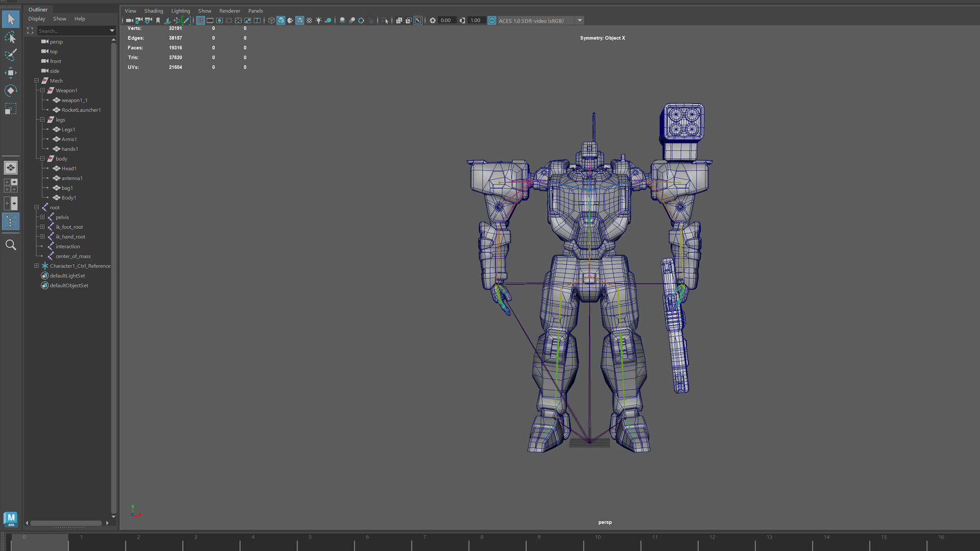
Task: Click the motion blur icon
Action: tap(352, 20)
